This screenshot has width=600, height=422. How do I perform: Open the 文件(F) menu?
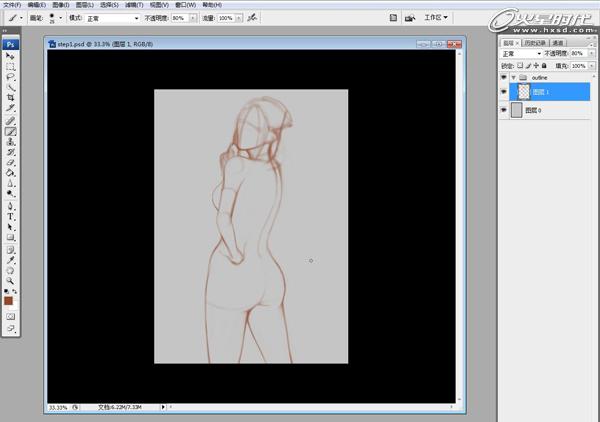(x=12, y=5)
